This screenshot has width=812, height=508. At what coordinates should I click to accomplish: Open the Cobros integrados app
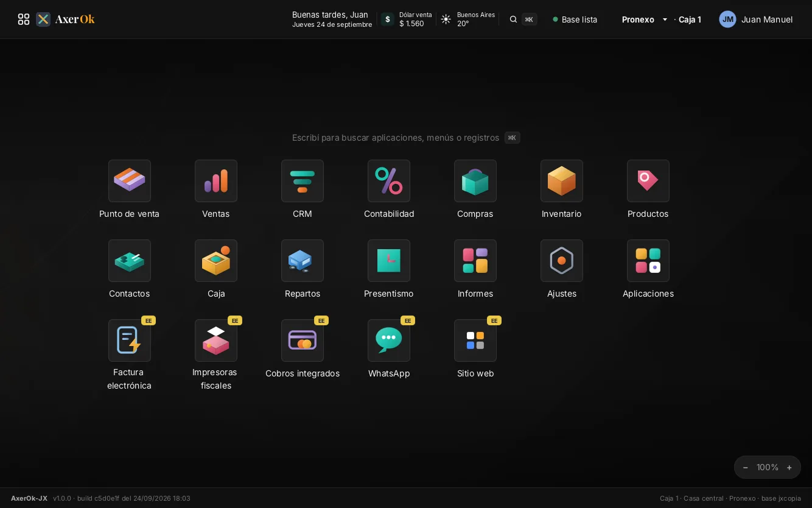point(303,340)
